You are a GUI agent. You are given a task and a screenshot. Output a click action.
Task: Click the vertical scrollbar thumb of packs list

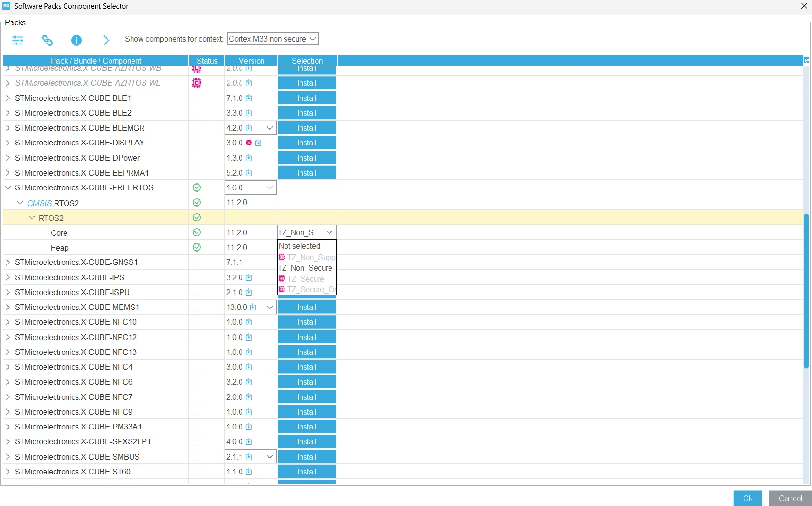pos(806,291)
